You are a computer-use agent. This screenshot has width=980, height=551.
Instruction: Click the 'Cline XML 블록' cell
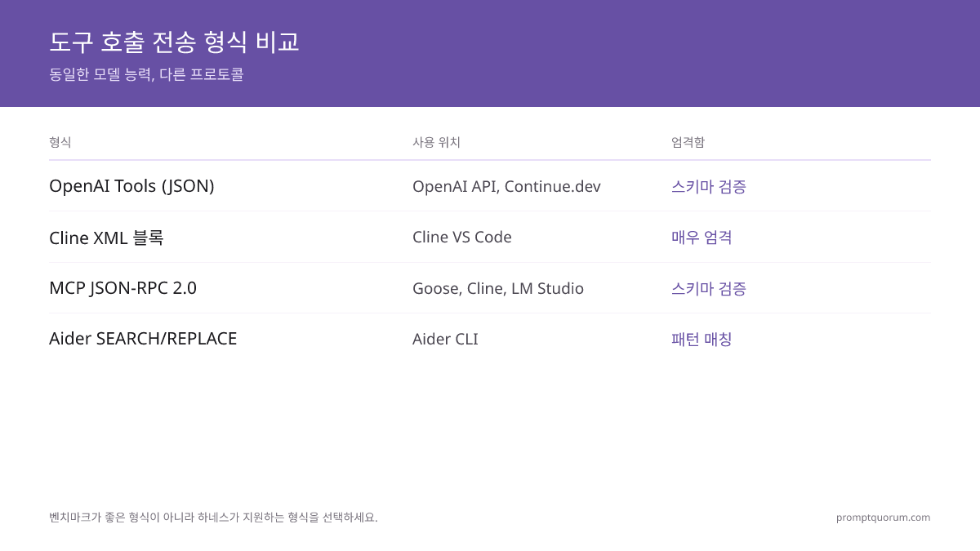[x=106, y=238]
